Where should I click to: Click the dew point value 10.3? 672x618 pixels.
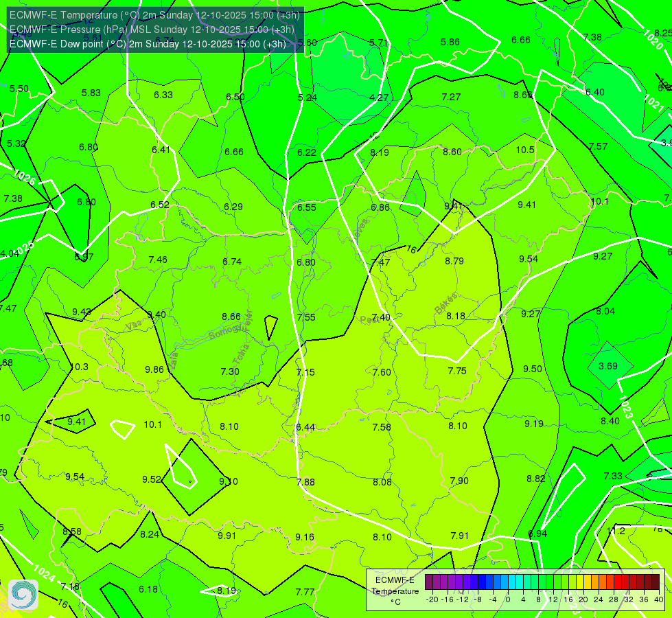tap(80, 367)
